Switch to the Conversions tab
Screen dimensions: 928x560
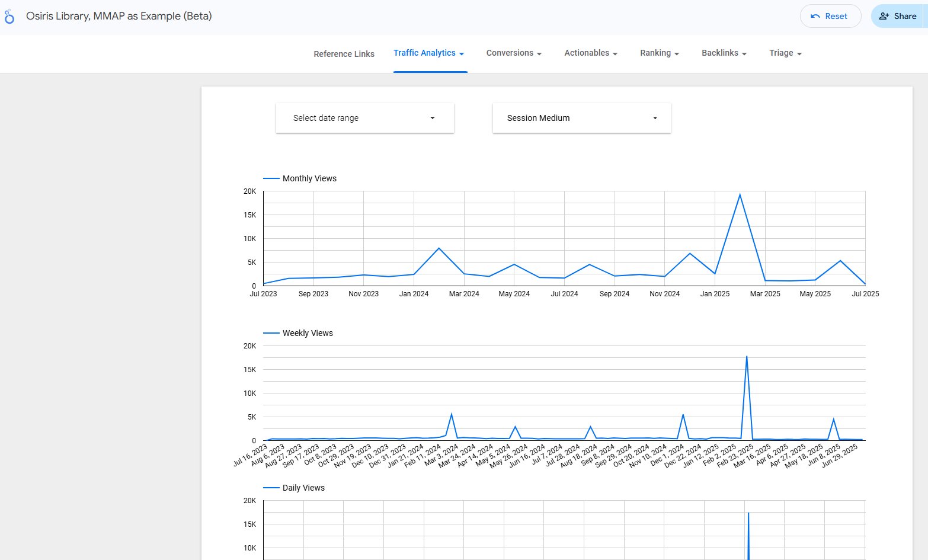click(510, 53)
